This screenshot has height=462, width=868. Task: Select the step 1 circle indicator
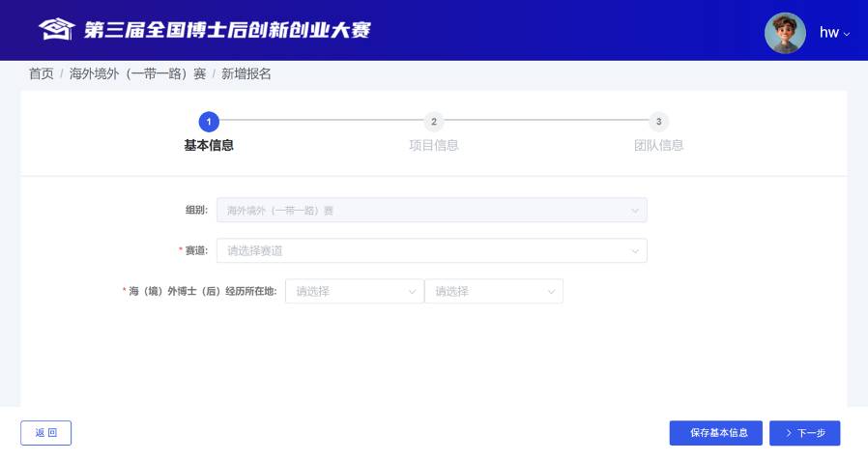[209, 122]
